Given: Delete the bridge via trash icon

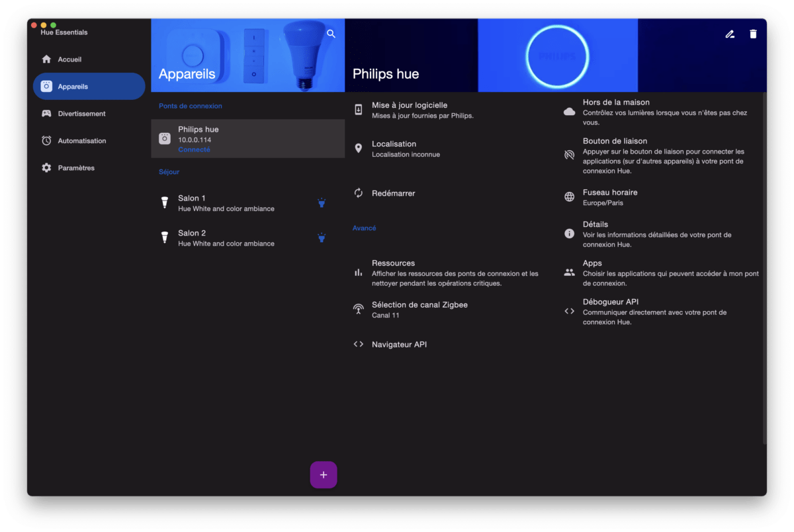Looking at the screenshot, I should point(753,34).
